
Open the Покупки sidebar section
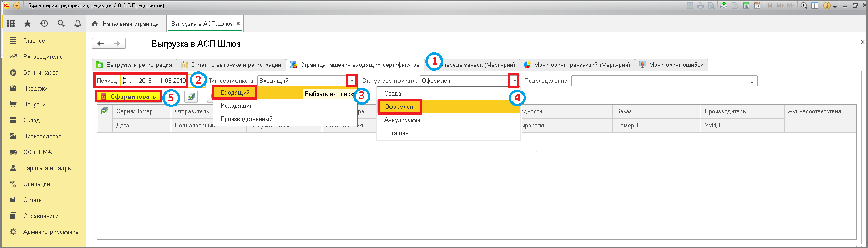pos(44,104)
